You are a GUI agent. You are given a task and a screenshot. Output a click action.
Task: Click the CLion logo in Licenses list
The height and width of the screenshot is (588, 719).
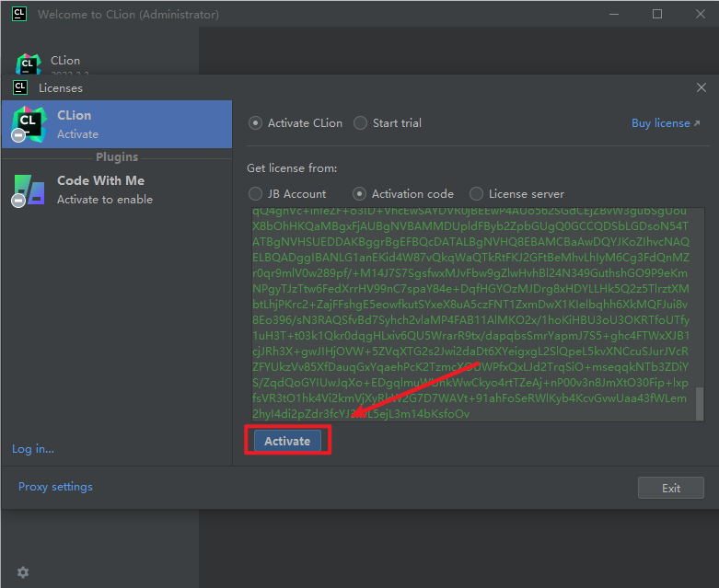[x=28, y=123]
